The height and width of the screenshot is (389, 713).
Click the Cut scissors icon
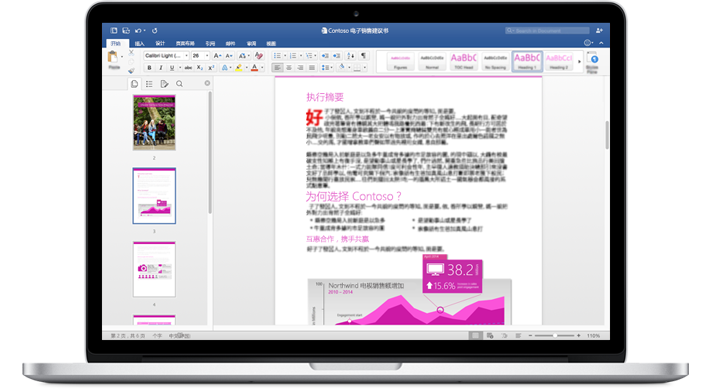click(131, 53)
